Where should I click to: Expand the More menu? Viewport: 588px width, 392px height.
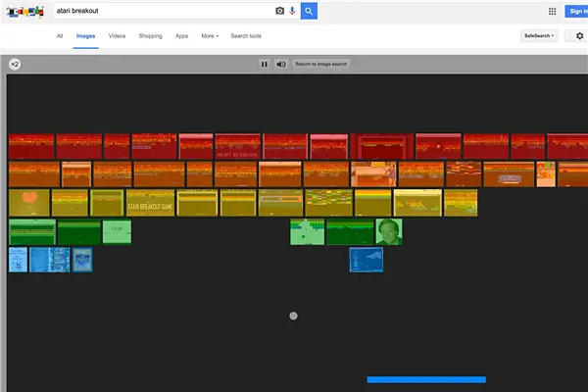click(x=210, y=36)
